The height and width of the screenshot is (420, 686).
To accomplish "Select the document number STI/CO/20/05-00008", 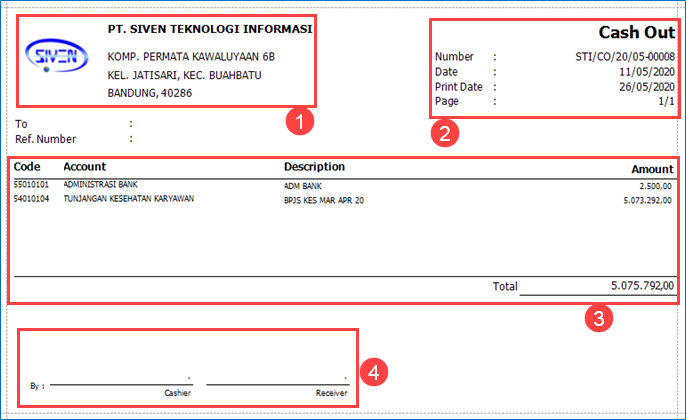I will coord(625,57).
